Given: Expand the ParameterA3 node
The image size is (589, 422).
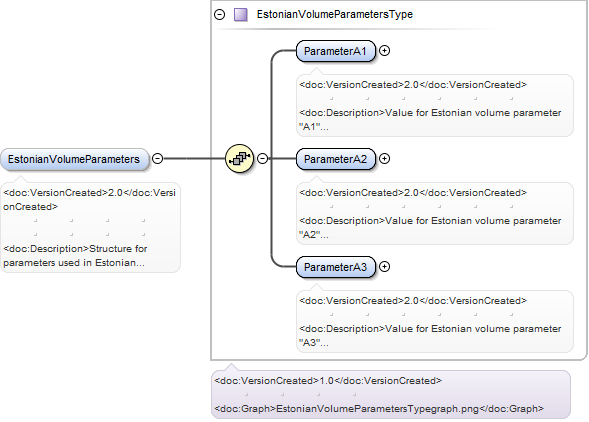Looking at the screenshot, I should [384, 267].
